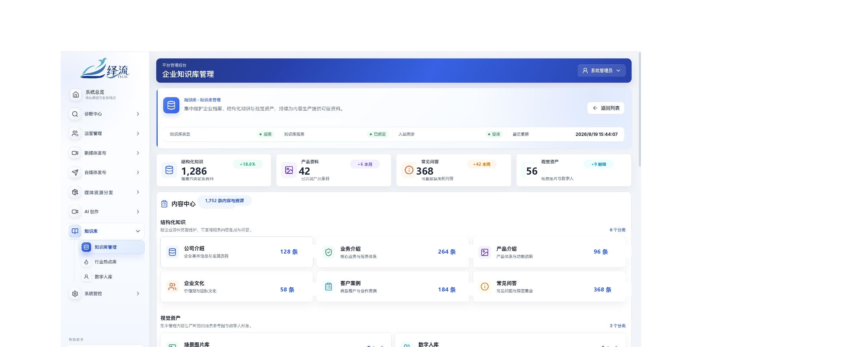Go to 系统总览 menu entry
This screenshot has width=868, height=347.
pyautogui.click(x=105, y=95)
